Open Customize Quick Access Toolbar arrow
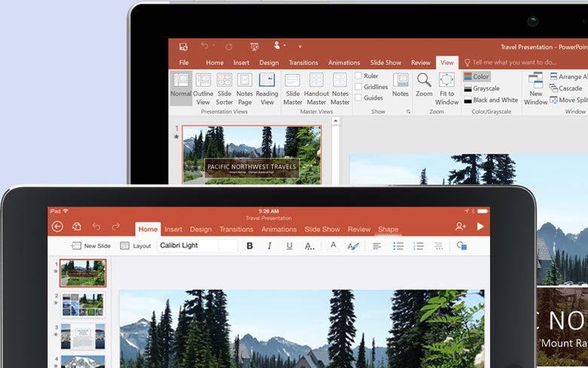The width and height of the screenshot is (588, 368). (x=300, y=47)
